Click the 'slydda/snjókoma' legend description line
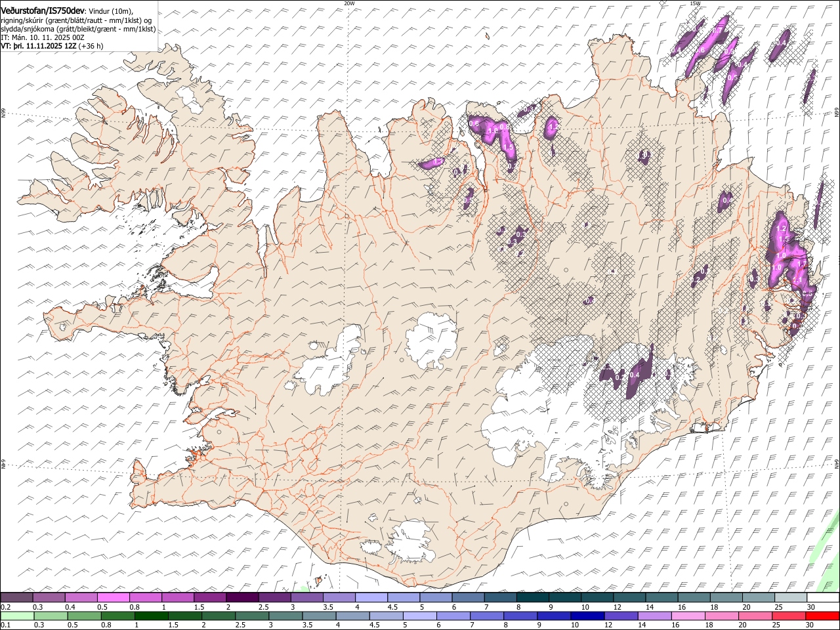The width and height of the screenshot is (840, 630). [78, 29]
